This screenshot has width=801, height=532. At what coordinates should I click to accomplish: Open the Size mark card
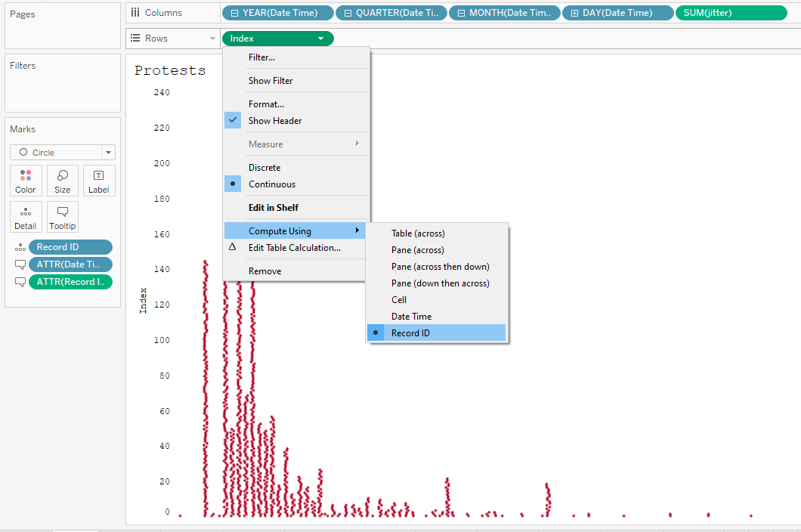[x=62, y=180]
